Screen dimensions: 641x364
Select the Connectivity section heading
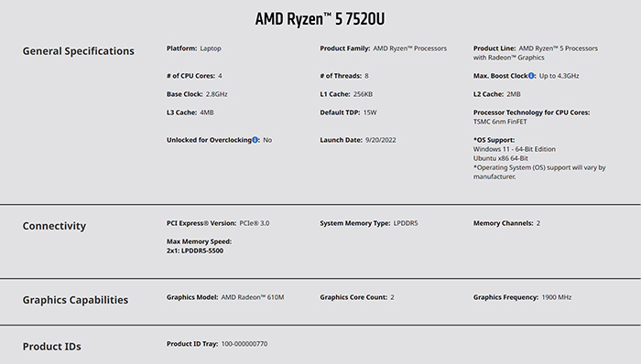(54, 226)
